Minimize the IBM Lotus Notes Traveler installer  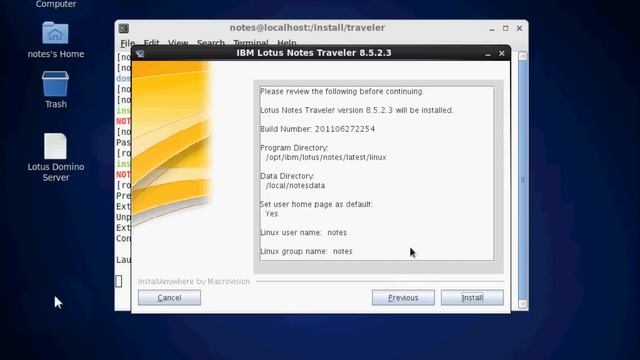point(488,53)
